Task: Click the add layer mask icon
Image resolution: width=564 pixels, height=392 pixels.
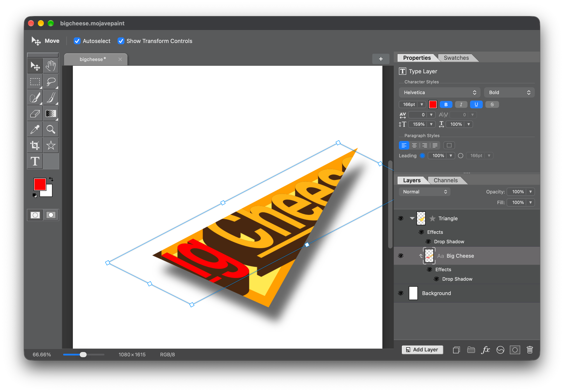Action: (515, 349)
